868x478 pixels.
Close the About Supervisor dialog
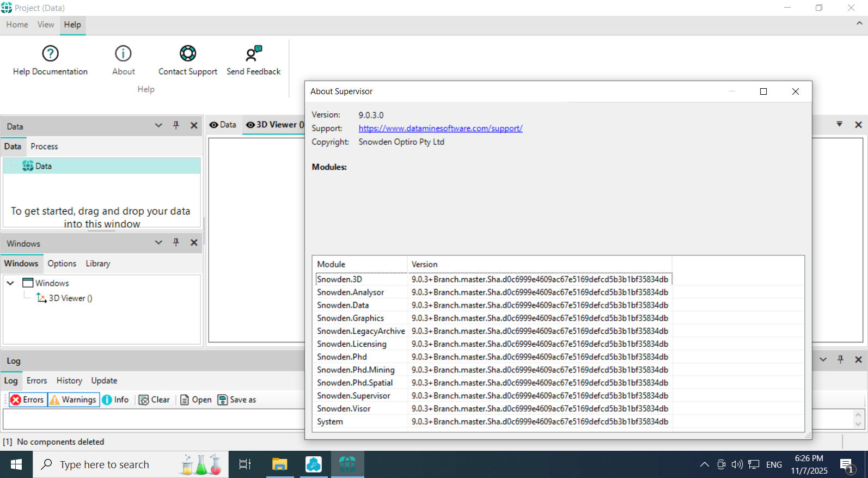coord(796,91)
